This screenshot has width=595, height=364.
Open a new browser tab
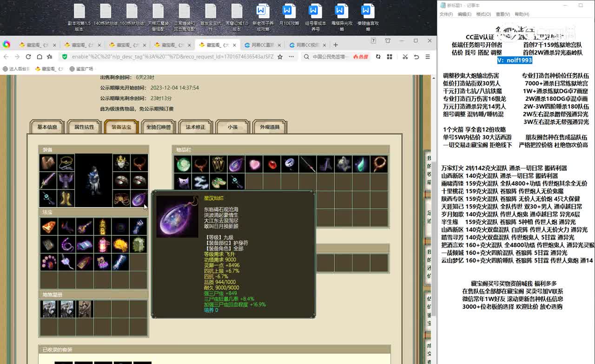point(336,45)
